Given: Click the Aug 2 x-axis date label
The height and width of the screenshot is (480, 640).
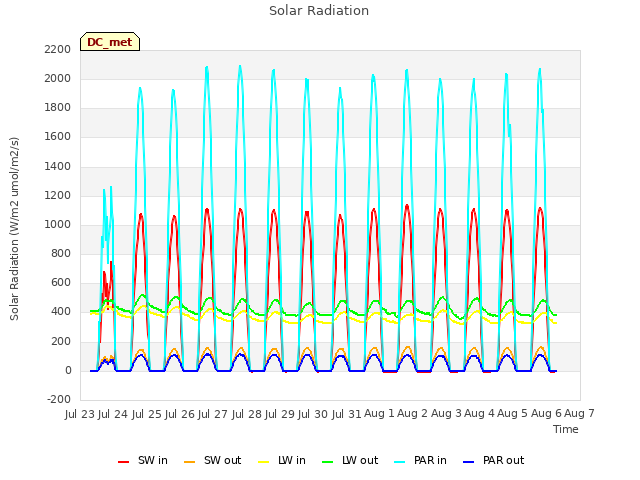Looking at the screenshot, I should tap(412, 414).
